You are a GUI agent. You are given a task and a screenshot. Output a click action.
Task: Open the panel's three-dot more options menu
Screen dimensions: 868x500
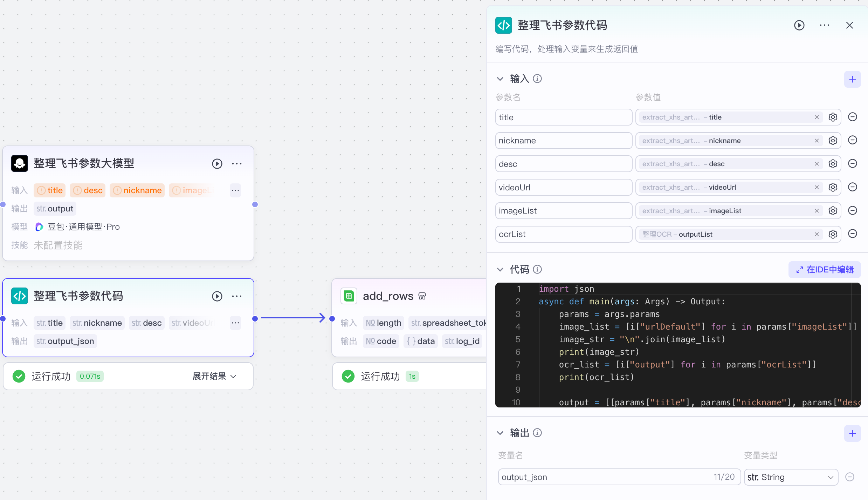824,25
